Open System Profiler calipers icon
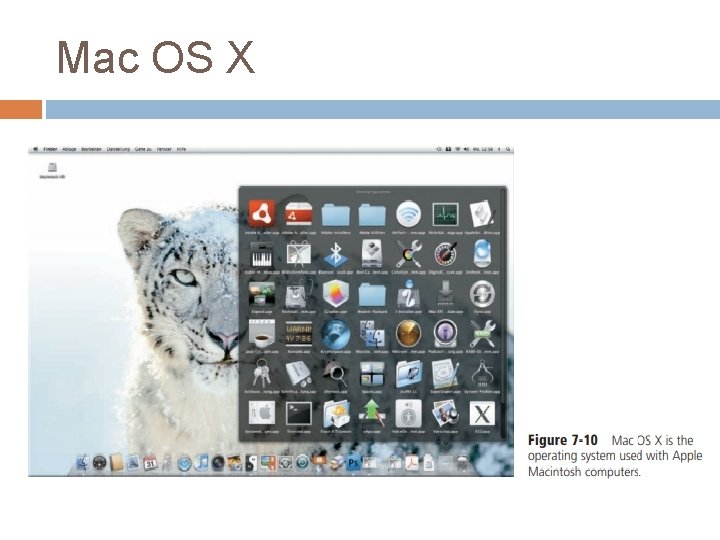This screenshot has height=540, width=720. 482,373
